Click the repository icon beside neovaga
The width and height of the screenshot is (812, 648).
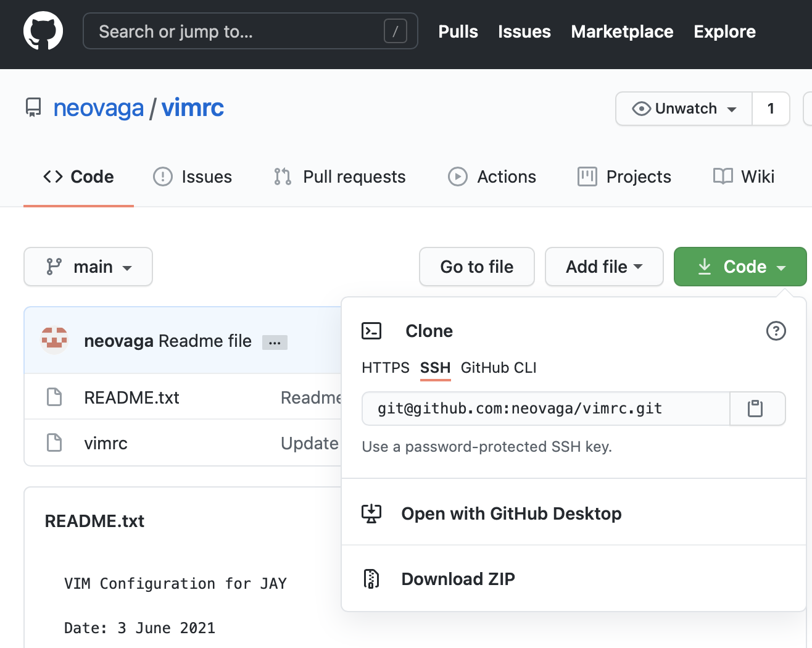tap(33, 108)
